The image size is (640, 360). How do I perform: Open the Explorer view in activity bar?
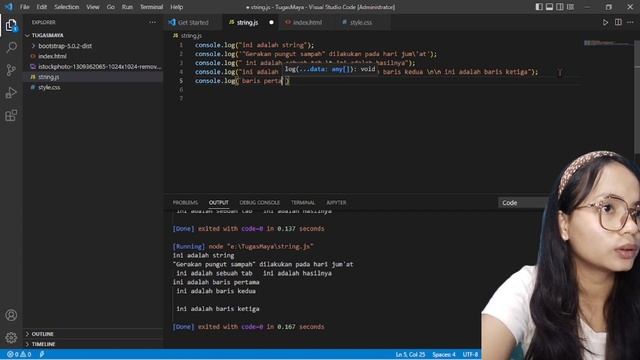[11, 26]
